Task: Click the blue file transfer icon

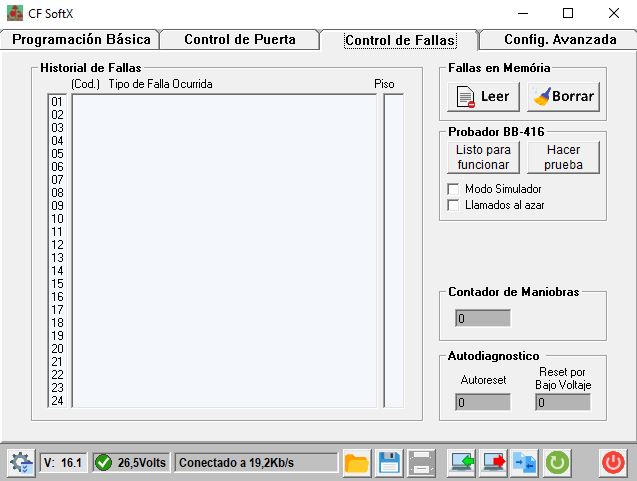Action: tap(525, 463)
